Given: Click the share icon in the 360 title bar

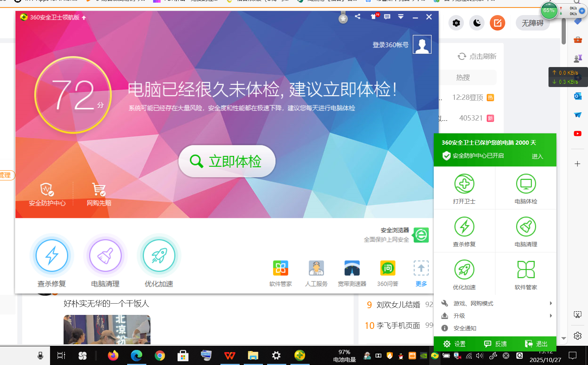Looking at the screenshot, I should pos(358,17).
